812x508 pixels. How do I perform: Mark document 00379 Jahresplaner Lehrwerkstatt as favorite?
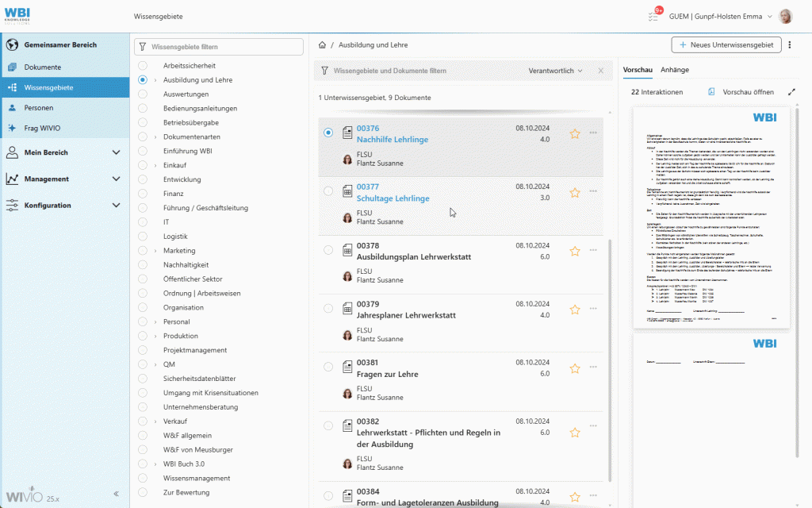click(574, 308)
